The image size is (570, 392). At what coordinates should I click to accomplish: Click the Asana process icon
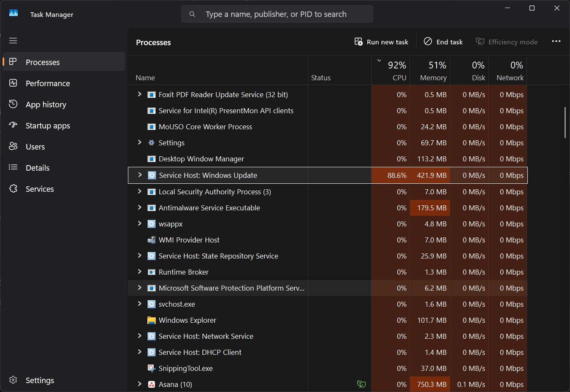tap(152, 384)
